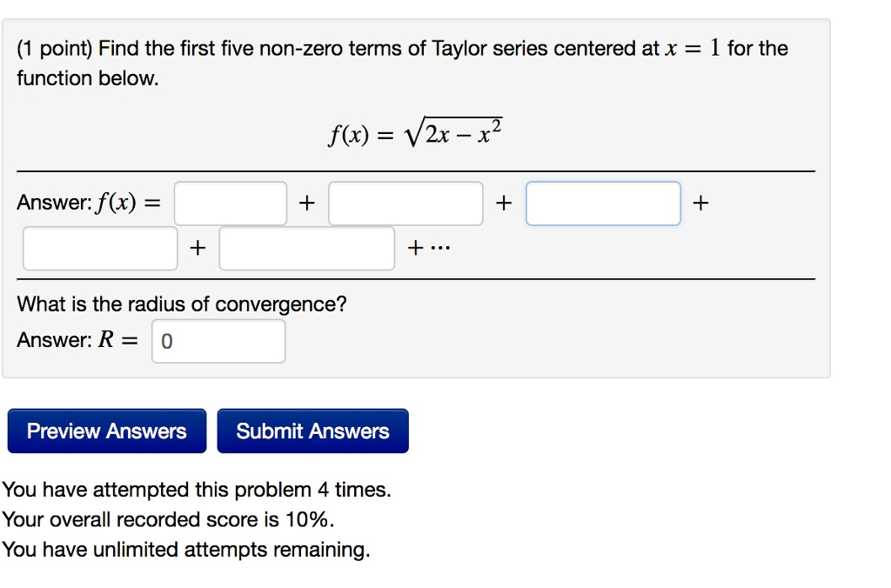Screen dimensions: 891x588
Task: Activate Submit Answers to record your attempt
Action: coord(313,431)
